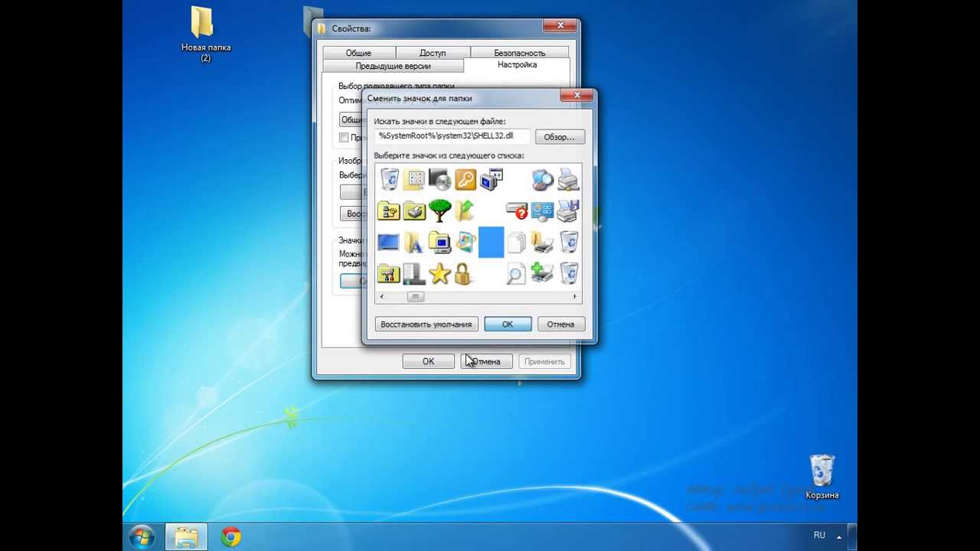Pick the monitor with window icon

[x=491, y=180]
